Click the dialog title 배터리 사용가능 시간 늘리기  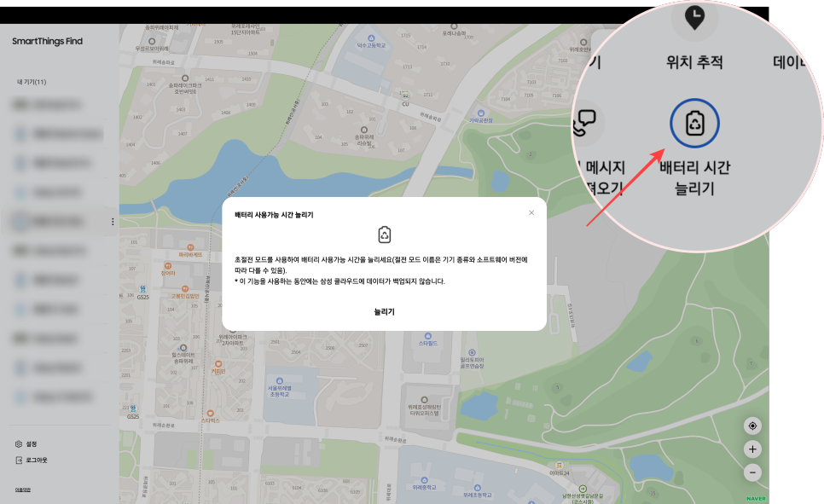(274, 215)
